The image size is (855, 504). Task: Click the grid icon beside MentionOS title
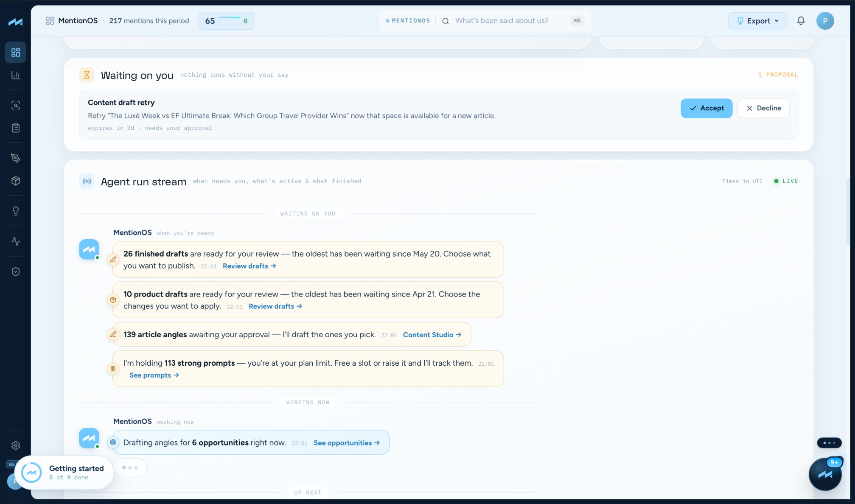50,21
